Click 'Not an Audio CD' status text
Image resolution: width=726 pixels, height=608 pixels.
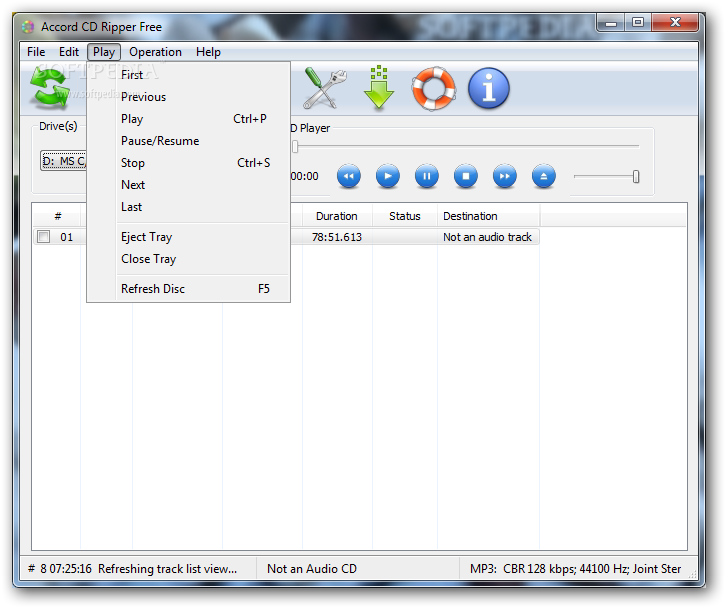pyautogui.click(x=312, y=569)
